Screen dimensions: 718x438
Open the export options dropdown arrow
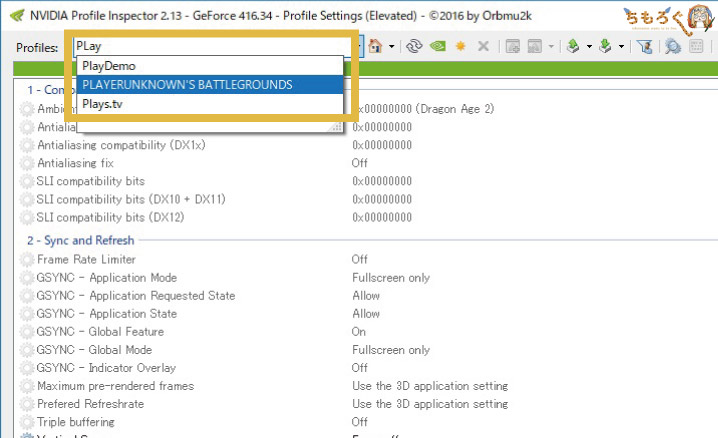[x=589, y=46]
